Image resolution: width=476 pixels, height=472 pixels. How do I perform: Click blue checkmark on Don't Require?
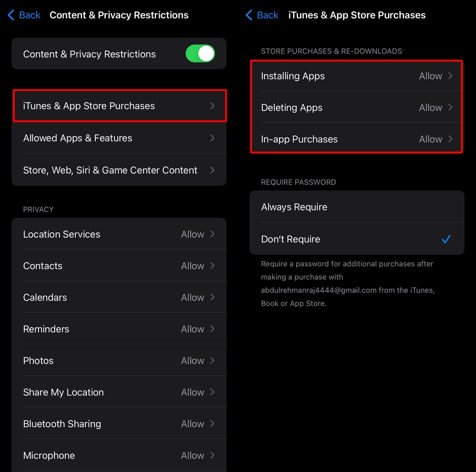click(446, 239)
